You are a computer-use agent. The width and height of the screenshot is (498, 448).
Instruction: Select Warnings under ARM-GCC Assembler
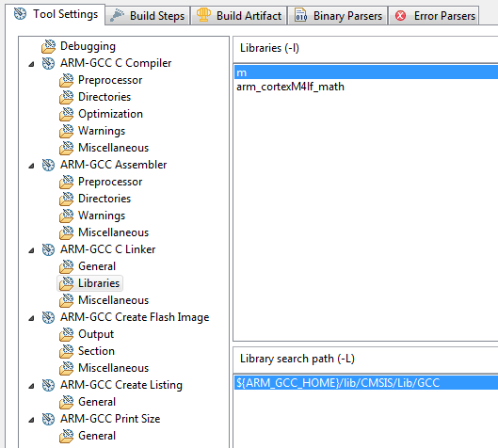coord(102,216)
